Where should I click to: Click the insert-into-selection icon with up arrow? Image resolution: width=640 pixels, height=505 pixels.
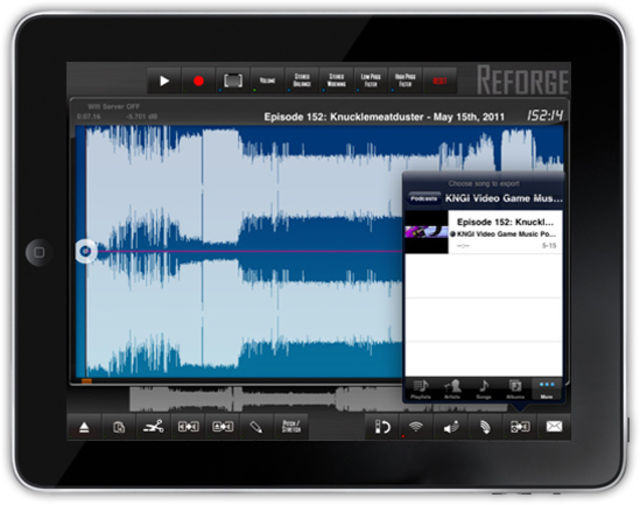click(223, 427)
